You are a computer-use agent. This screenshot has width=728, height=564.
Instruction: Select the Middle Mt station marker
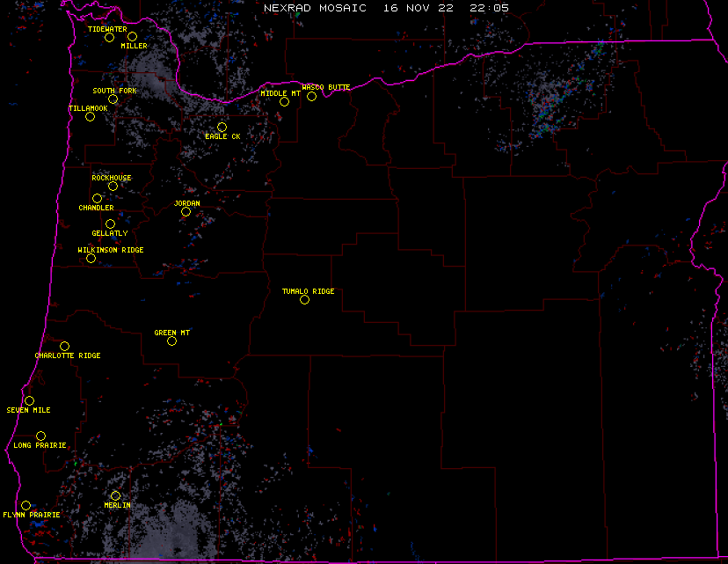tap(284, 101)
